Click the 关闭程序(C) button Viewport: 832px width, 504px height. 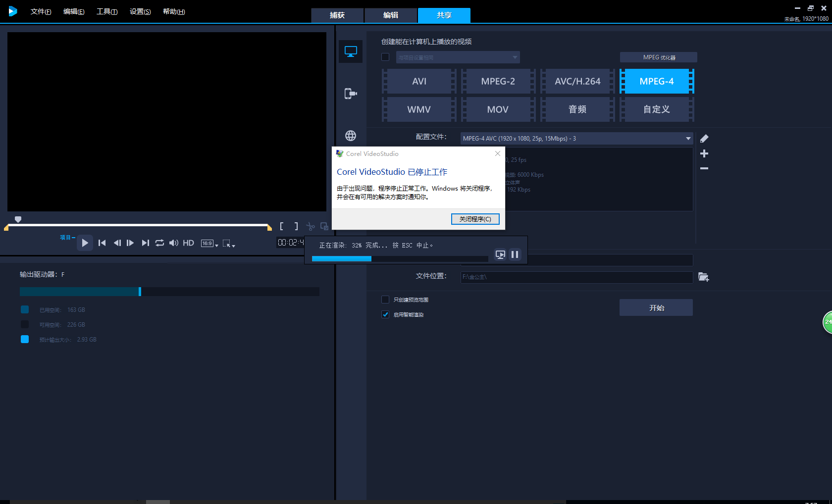tap(475, 219)
